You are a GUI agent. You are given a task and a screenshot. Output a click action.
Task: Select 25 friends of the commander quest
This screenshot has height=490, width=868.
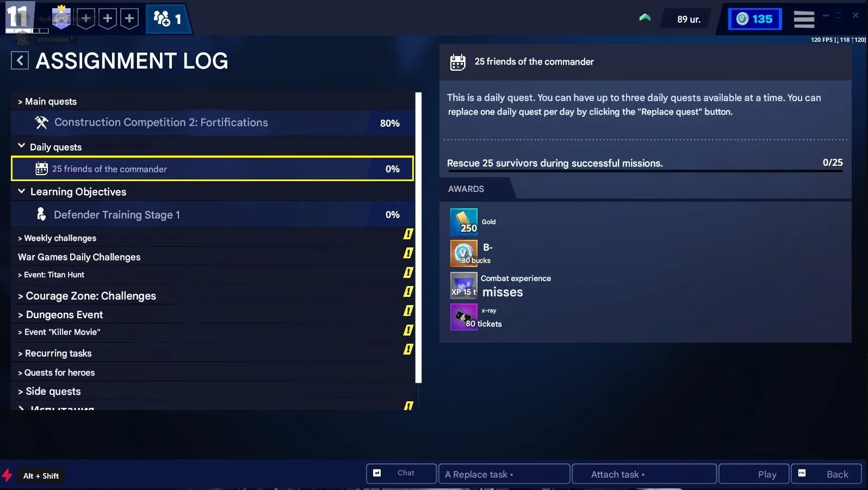click(212, 169)
